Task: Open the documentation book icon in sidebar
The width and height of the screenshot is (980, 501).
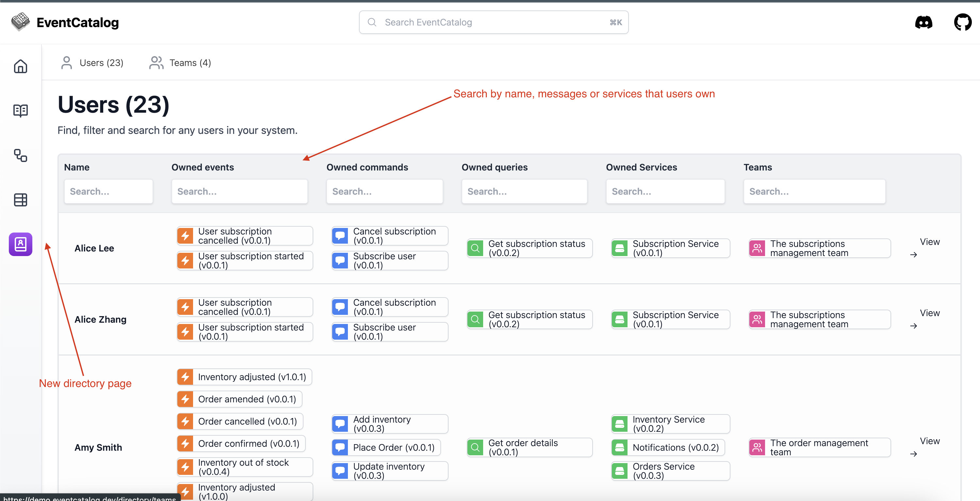Action: tap(20, 110)
